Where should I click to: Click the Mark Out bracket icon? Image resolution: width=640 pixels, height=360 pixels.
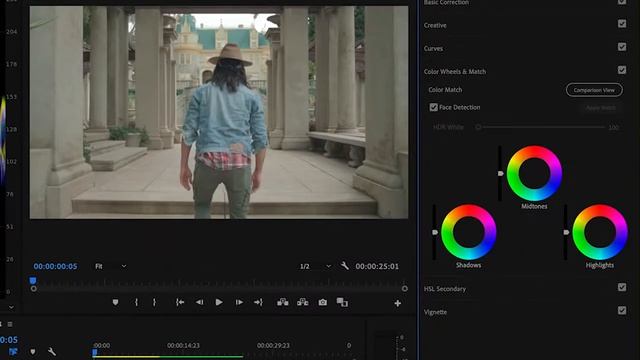point(154,302)
